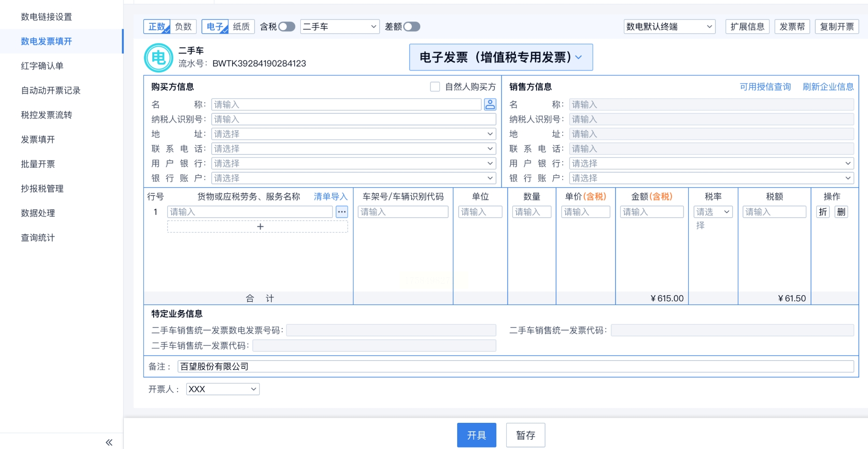The width and height of the screenshot is (868, 449).
Task: Expand the invoice type title chevron
Action: (x=579, y=57)
